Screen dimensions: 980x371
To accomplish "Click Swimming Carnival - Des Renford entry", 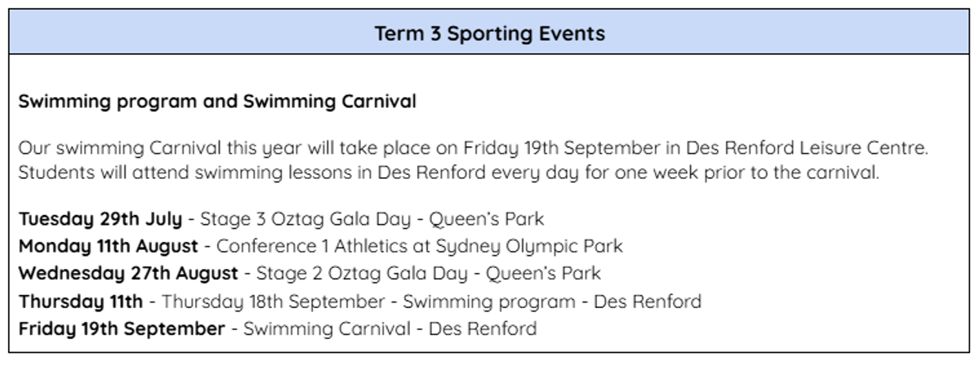I will tap(390, 329).
